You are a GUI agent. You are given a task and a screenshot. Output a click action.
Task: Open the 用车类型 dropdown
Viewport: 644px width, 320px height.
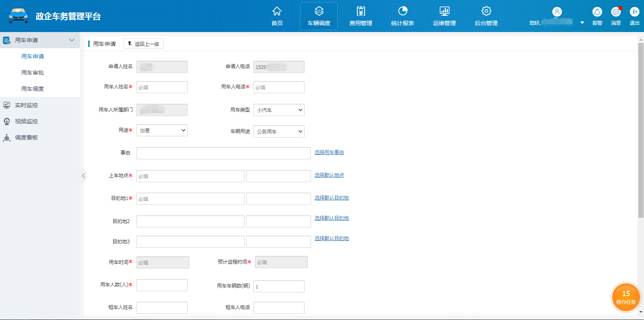pyautogui.click(x=279, y=110)
